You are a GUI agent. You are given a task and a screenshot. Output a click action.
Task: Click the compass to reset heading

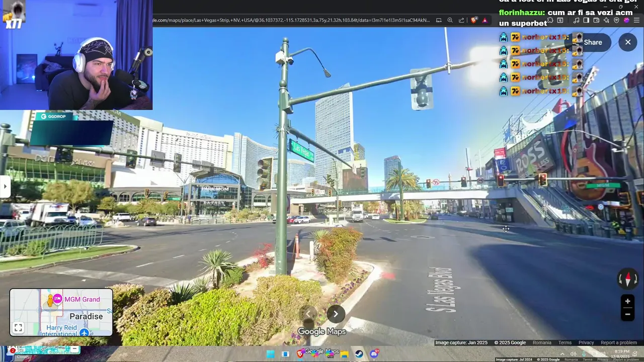tap(627, 279)
